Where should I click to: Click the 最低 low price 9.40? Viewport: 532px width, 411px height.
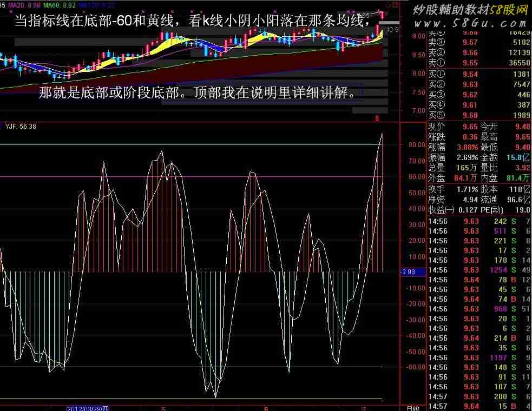[x=522, y=147]
